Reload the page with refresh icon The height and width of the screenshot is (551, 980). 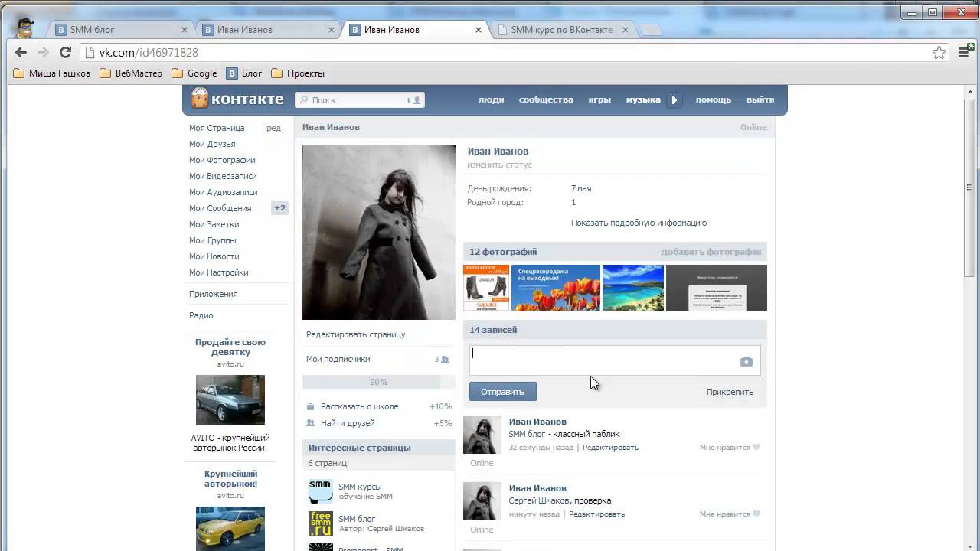65,53
